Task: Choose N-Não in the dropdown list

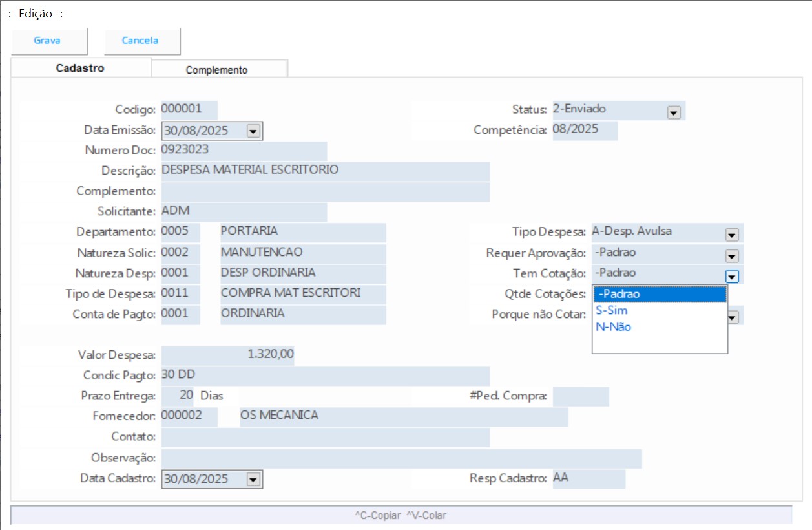Action: [x=659, y=327]
